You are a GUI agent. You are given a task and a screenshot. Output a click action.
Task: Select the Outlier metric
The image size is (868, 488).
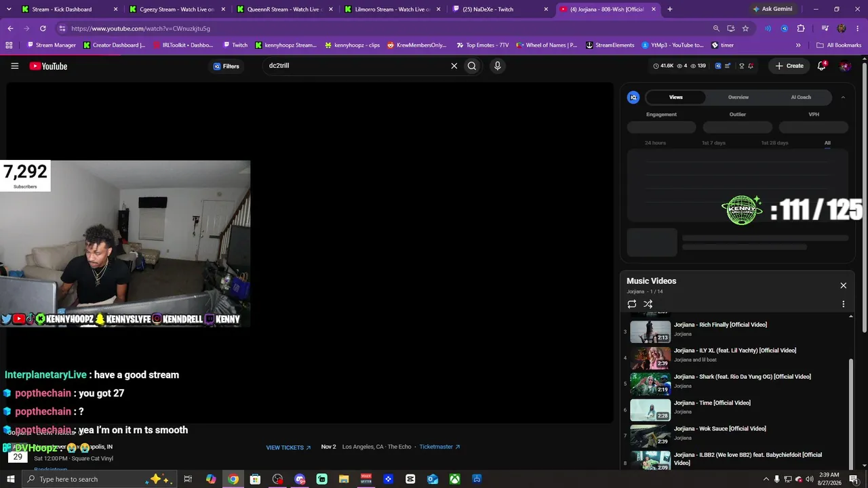pyautogui.click(x=738, y=115)
